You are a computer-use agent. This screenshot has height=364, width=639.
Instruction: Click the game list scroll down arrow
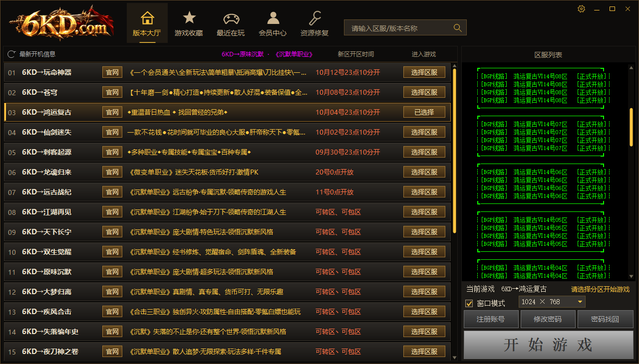click(454, 358)
